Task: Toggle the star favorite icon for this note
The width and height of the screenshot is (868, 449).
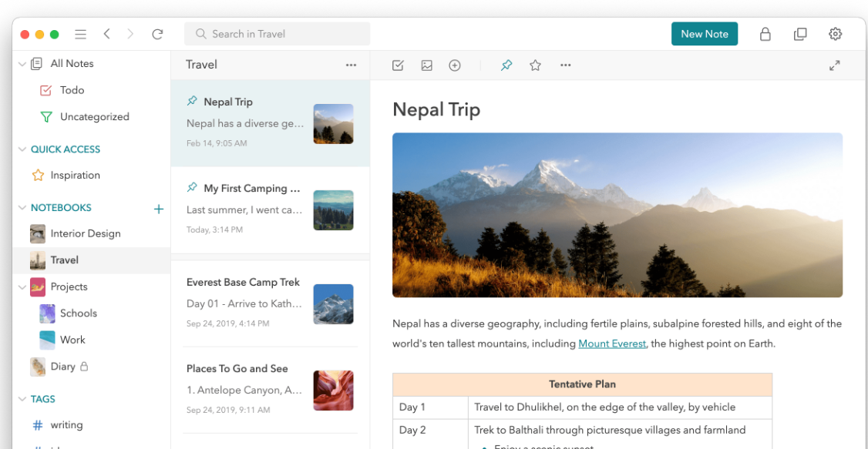Action: pos(535,65)
